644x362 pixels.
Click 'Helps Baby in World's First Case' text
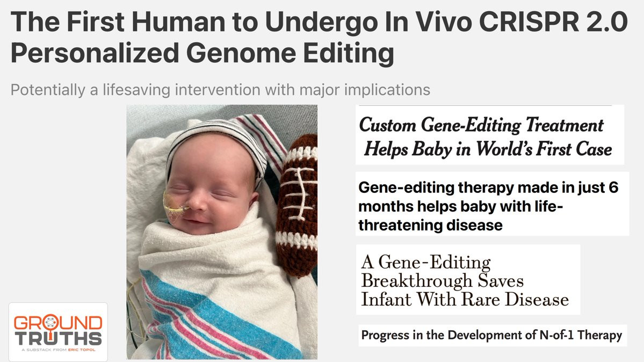[488, 149]
